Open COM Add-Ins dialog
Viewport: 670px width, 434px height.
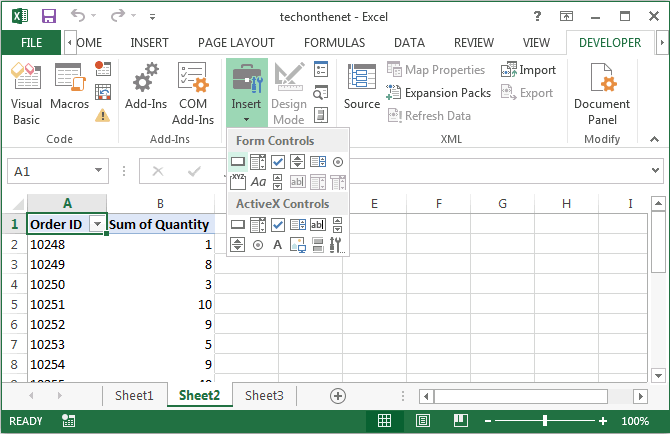pos(193,94)
